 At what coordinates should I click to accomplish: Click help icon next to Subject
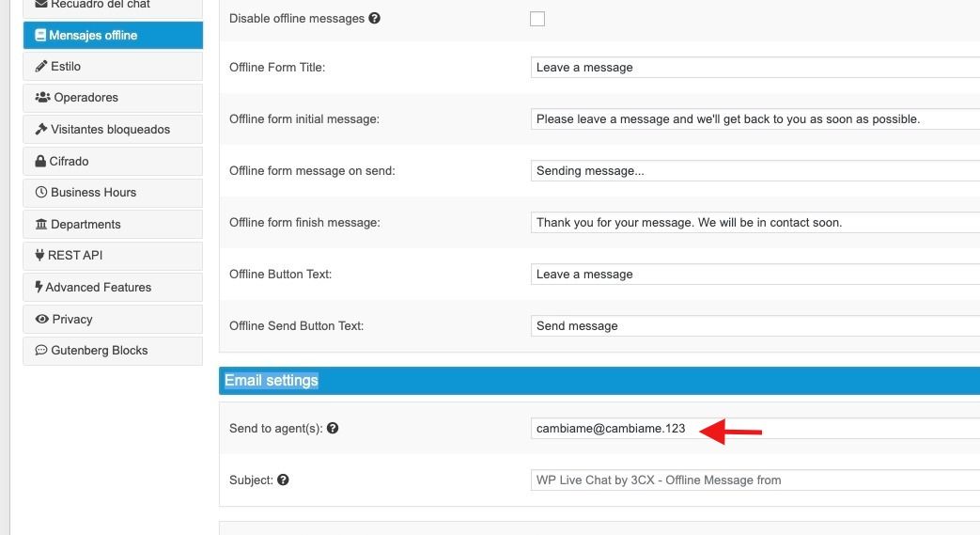tap(283, 480)
